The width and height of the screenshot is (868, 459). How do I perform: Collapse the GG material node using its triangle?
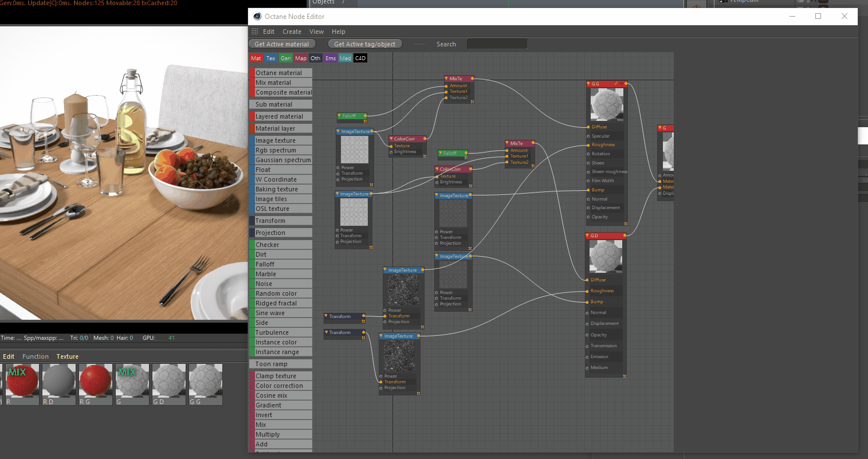[588, 84]
